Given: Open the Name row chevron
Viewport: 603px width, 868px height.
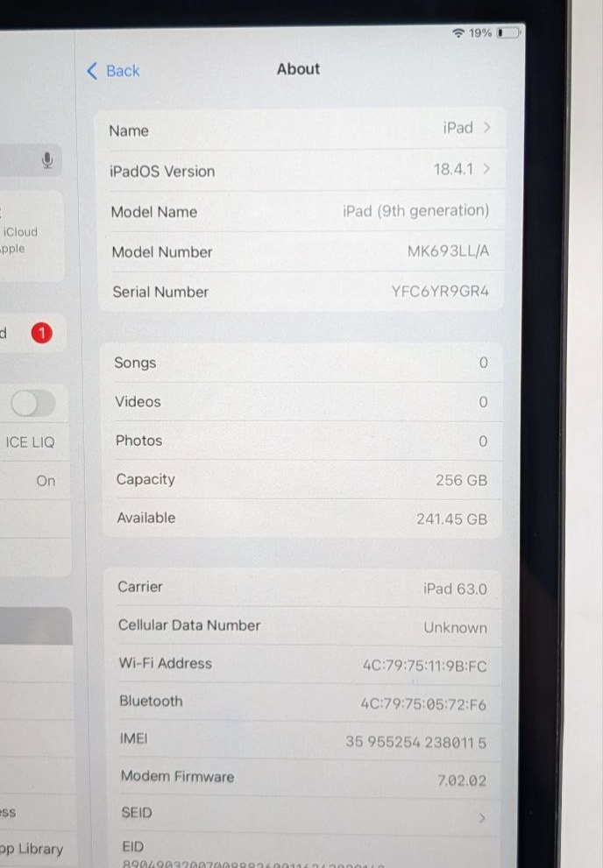Looking at the screenshot, I should (486, 127).
